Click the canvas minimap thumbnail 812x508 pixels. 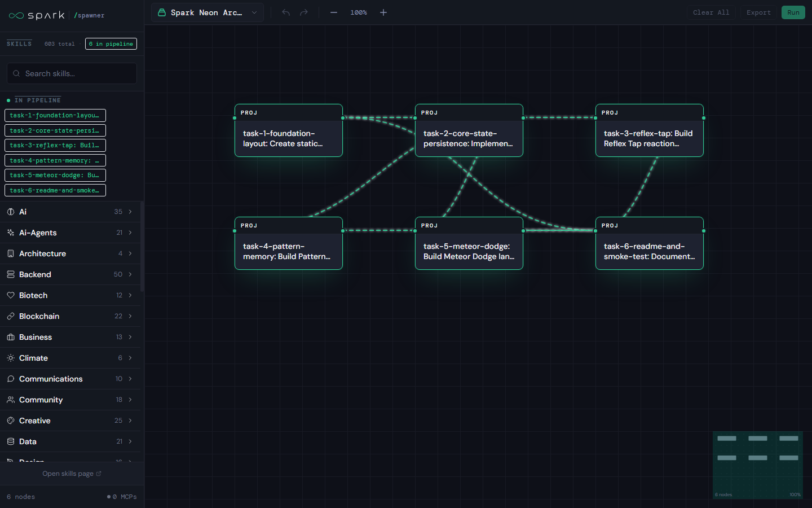pos(758,465)
